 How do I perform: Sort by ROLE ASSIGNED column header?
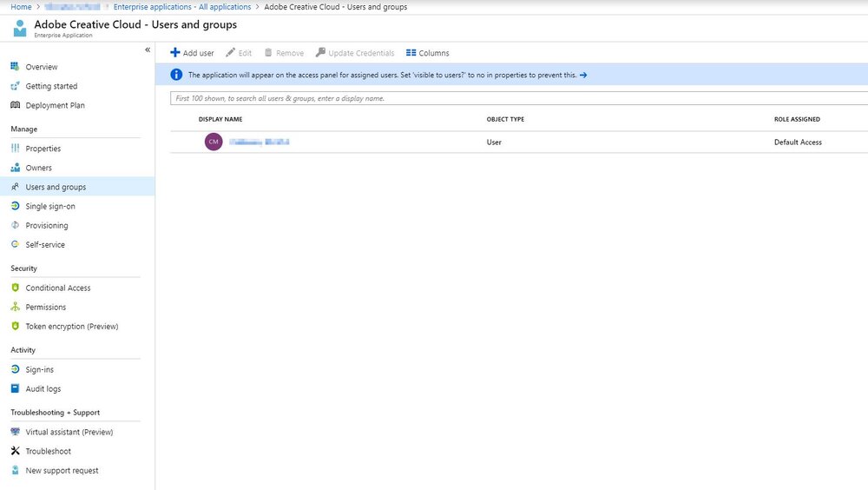click(x=797, y=119)
